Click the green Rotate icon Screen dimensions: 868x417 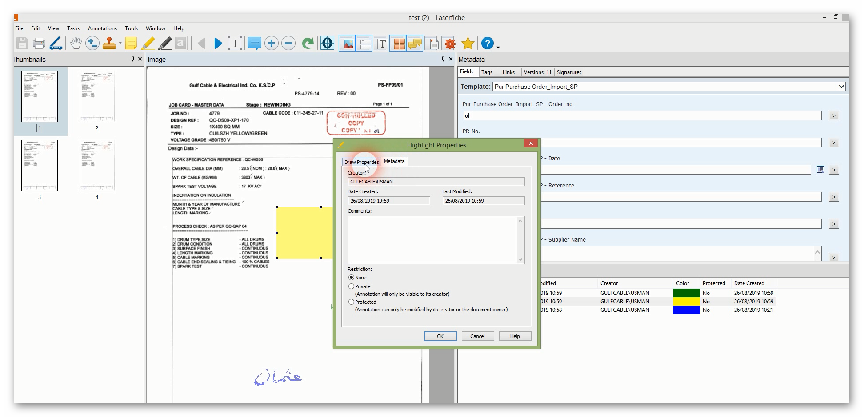pos(308,44)
